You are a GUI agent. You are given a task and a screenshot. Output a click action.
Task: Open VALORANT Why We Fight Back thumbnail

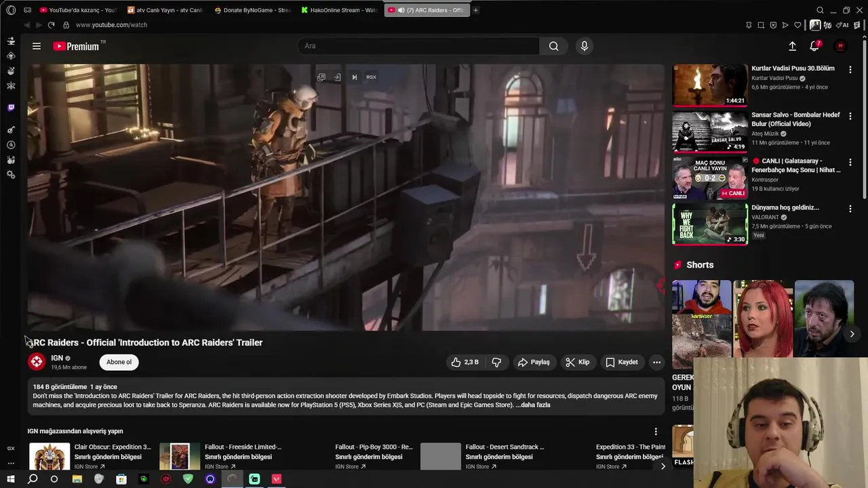(x=710, y=224)
